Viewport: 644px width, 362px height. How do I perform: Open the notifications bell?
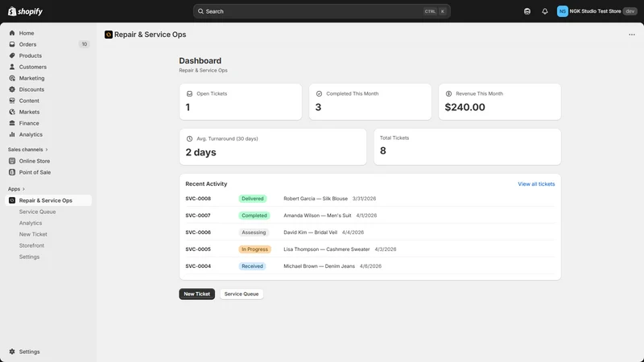(x=545, y=11)
